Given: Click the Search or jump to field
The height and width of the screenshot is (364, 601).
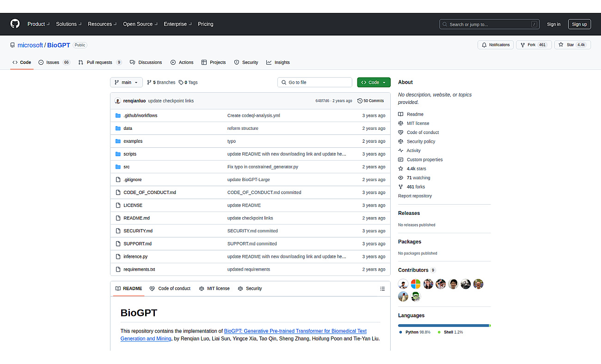Looking at the screenshot, I should pyautogui.click(x=490, y=24).
